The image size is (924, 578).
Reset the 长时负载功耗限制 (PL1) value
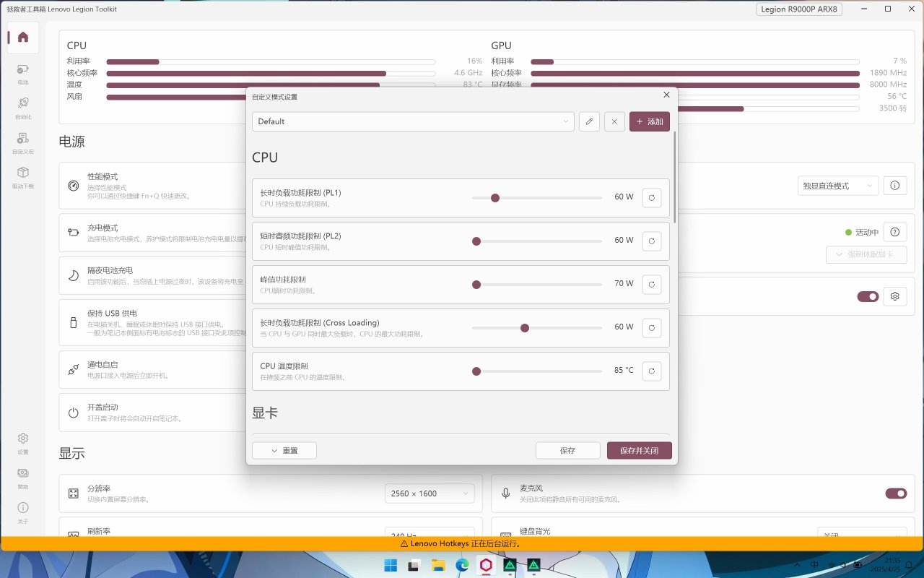652,197
